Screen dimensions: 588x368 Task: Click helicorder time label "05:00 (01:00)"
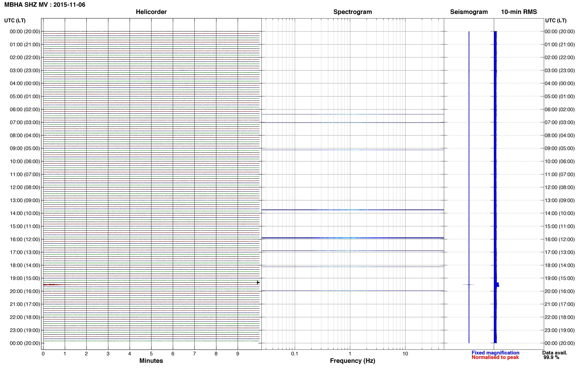25,96
